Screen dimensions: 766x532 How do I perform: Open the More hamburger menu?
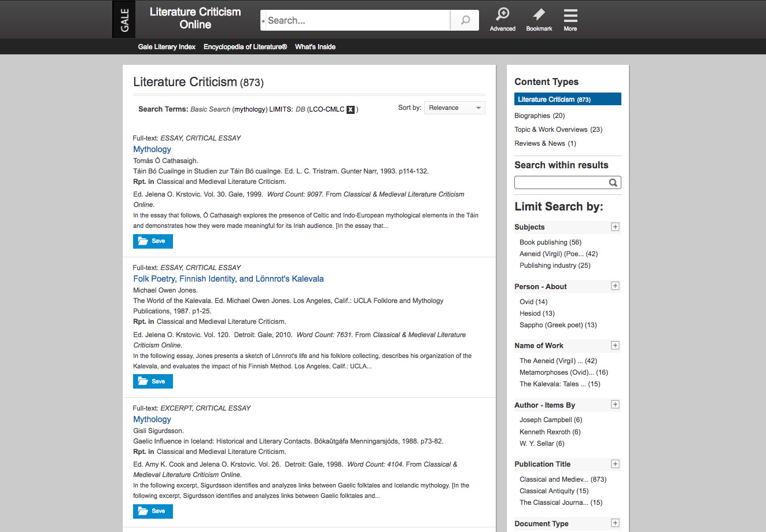[x=570, y=19]
